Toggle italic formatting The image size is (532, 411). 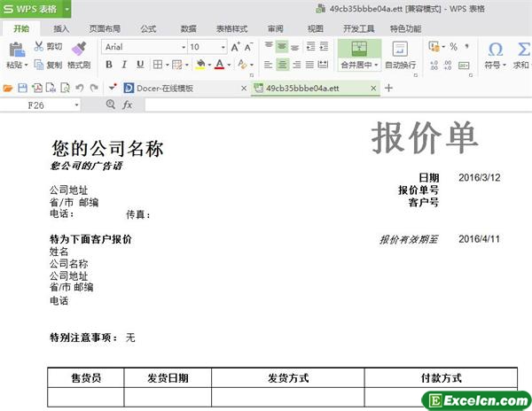click(124, 65)
